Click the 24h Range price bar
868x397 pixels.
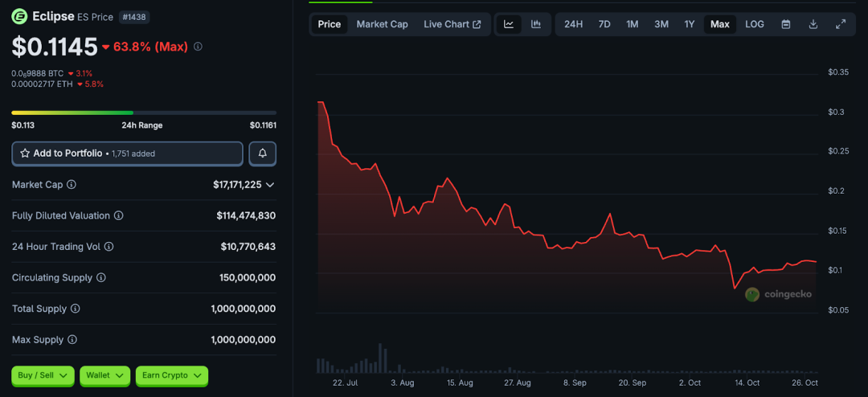click(x=144, y=113)
